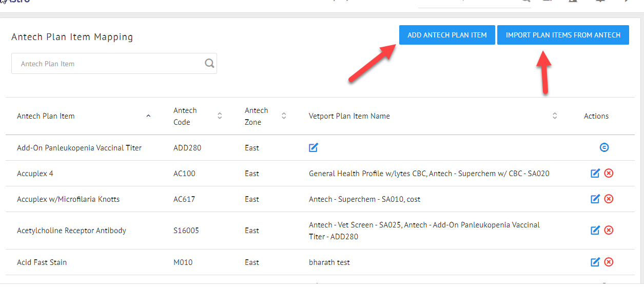The image size is (644, 287).
Task: Delete Accuplex w/Microfilaria Knotts mapping
Action: pos(609,199)
